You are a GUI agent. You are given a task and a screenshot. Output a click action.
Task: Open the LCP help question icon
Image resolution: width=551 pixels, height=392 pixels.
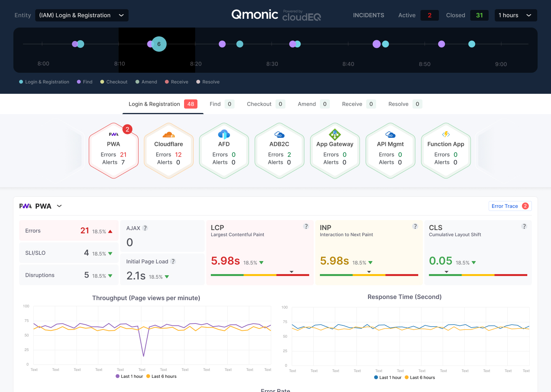[x=306, y=226]
